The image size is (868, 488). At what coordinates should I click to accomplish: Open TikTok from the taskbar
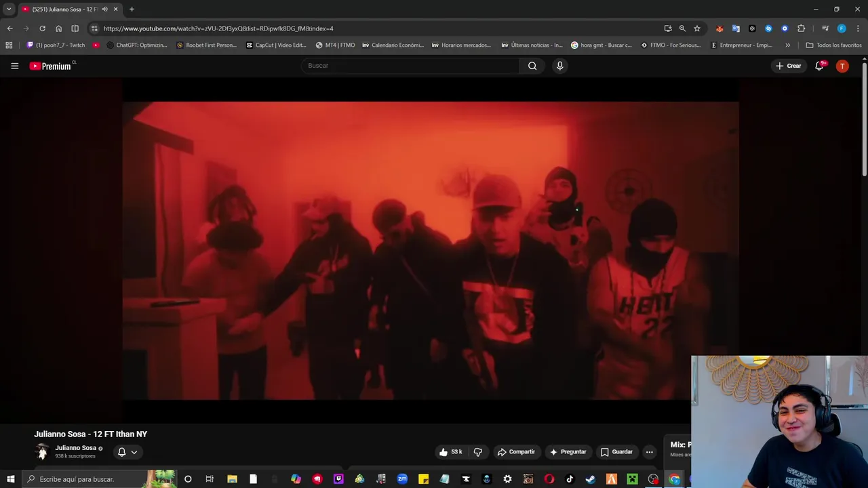click(x=570, y=479)
